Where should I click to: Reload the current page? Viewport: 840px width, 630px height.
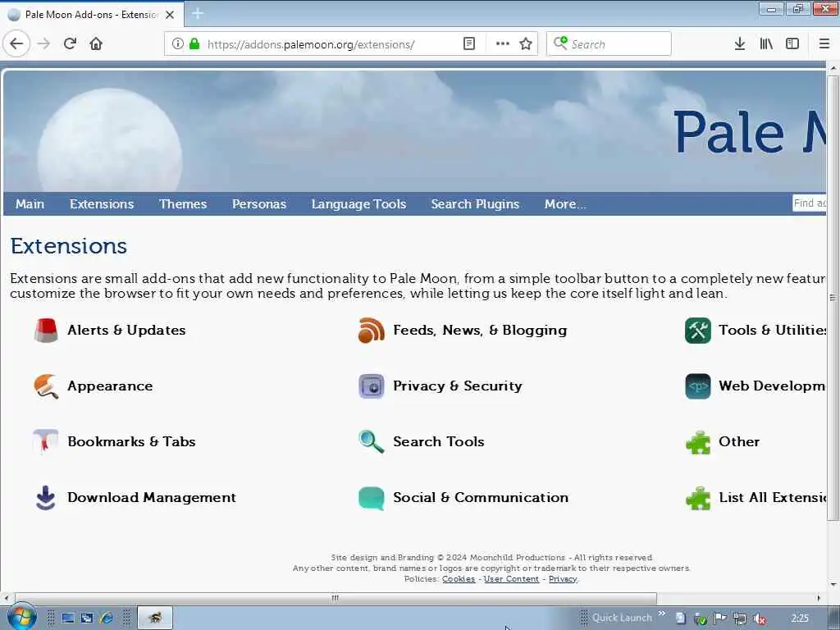click(x=70, y=43)
